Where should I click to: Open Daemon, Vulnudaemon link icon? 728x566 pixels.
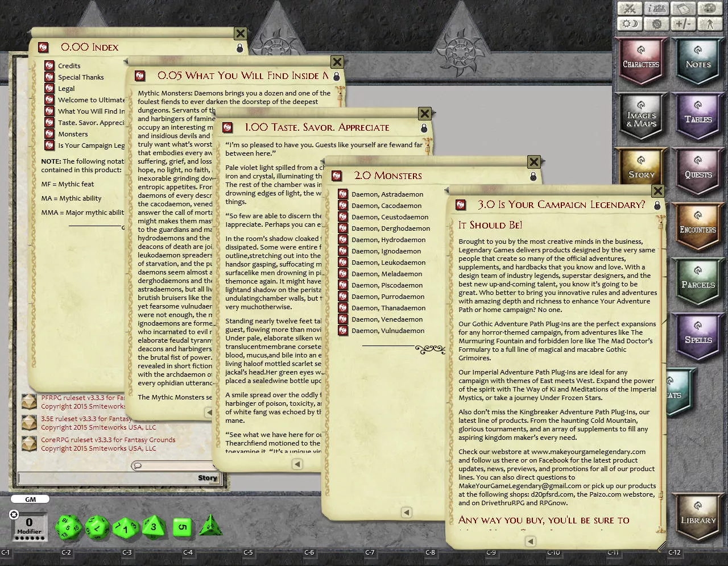tap(342, 330)
